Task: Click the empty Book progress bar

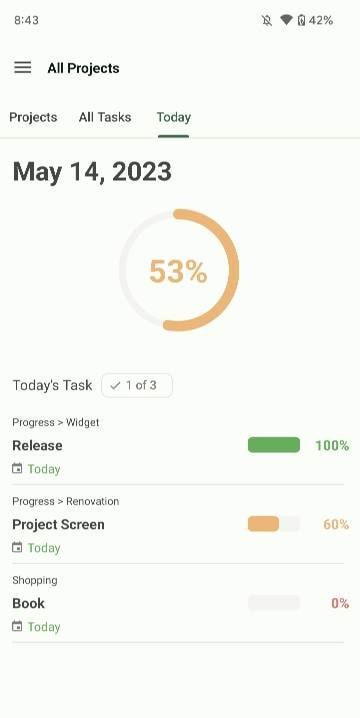Action: click(274, 603)
